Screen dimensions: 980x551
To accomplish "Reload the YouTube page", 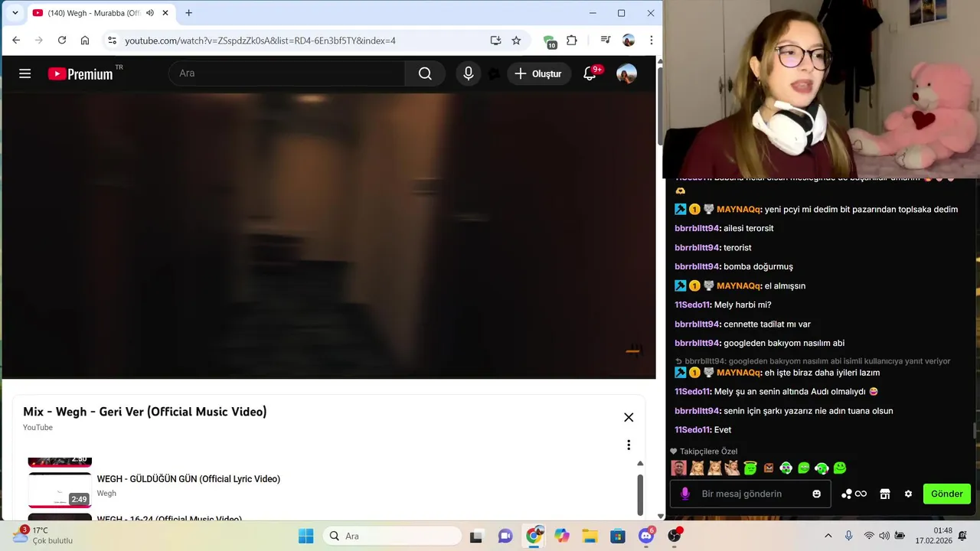I will tap(61, 41).
